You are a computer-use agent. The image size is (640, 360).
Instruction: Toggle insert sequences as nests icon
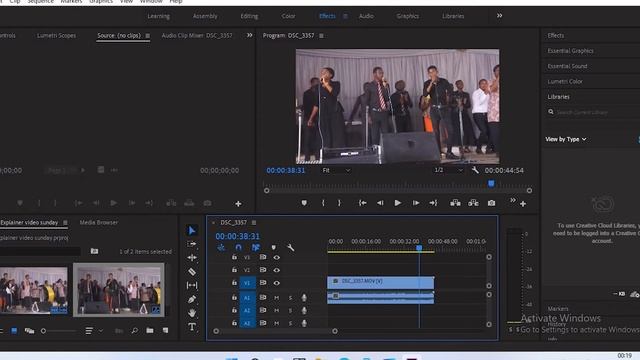point(221,247)
